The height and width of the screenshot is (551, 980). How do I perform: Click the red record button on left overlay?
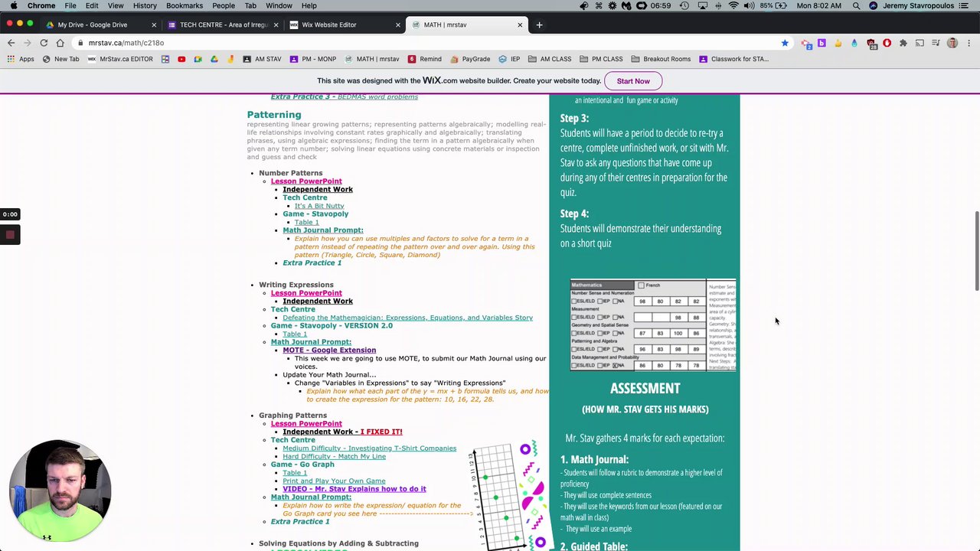(x=10, y=235)
